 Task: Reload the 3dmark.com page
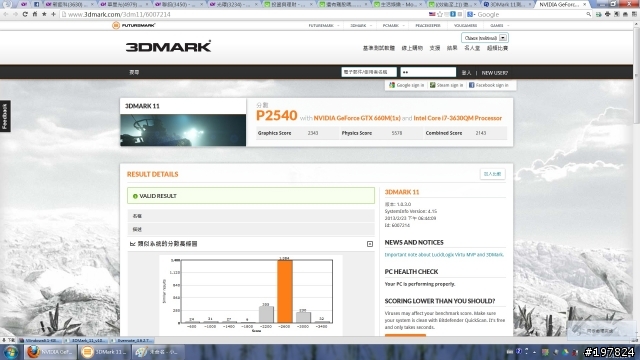click(25, 14)
